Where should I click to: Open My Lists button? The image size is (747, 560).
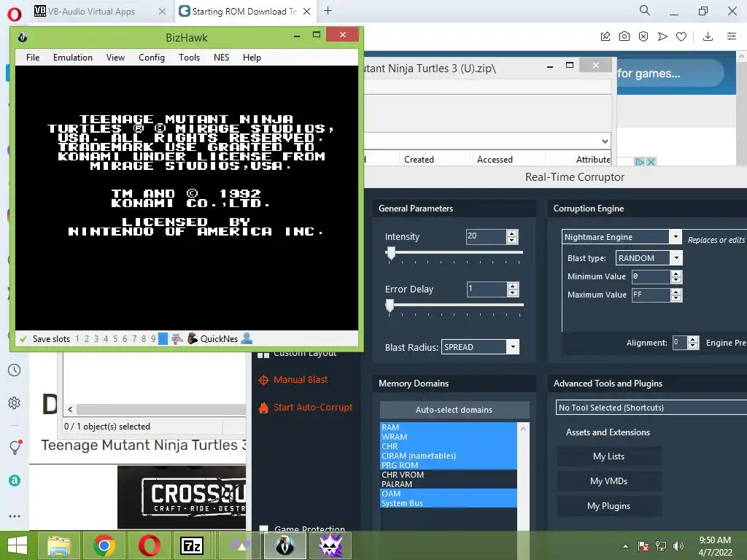pyautogui.click(x=609, y=456)
